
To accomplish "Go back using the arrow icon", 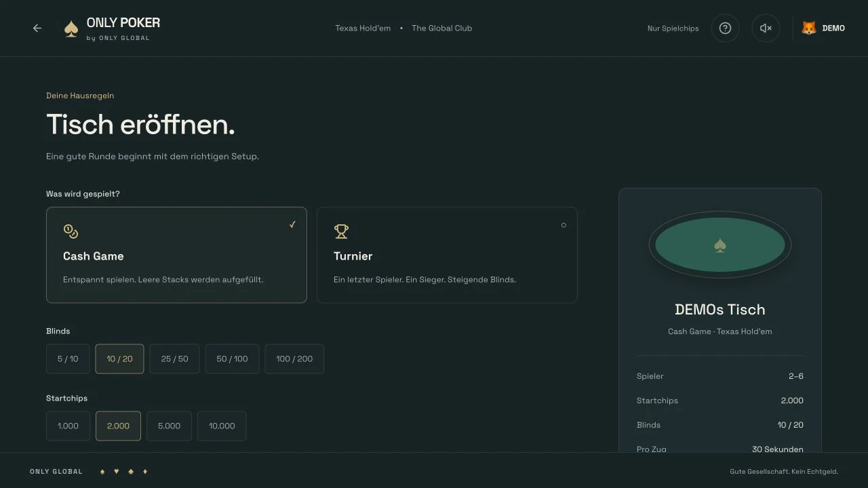I will click(x=37, y=28).
